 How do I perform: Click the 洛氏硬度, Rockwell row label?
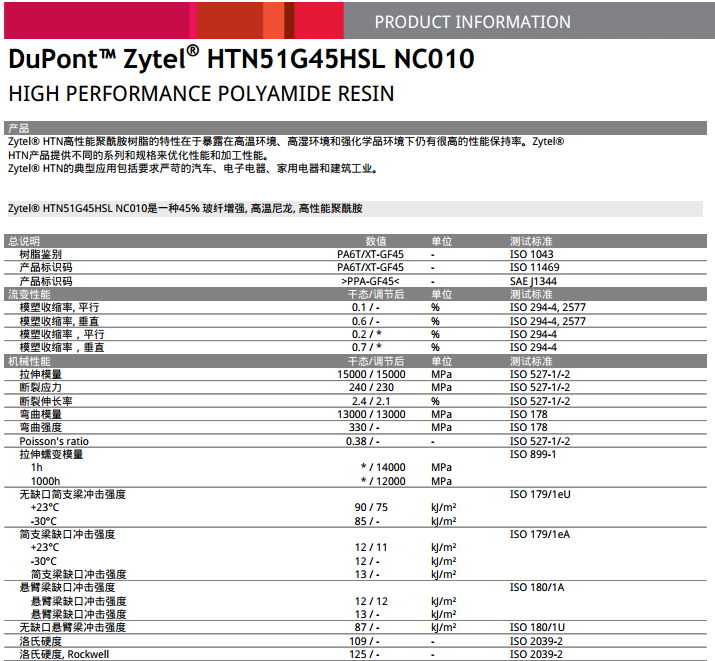pos(64,655)
